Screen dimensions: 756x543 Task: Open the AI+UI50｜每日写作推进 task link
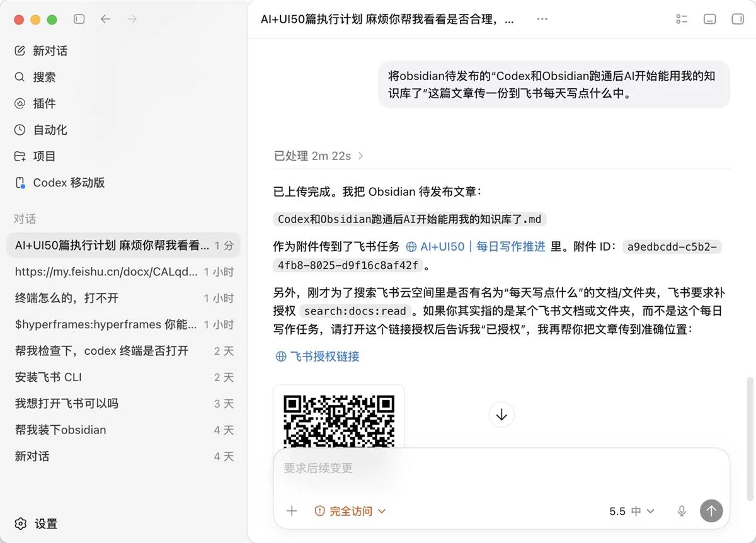(x=483, y=247)
